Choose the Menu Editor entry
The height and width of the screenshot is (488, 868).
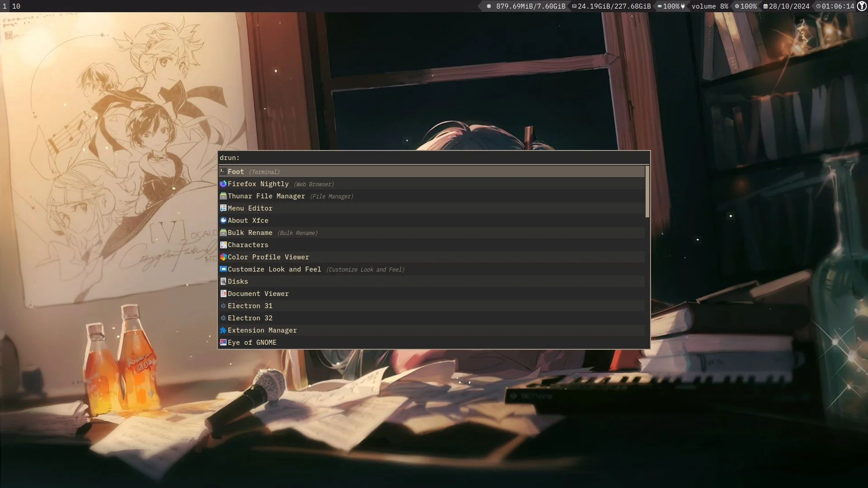tap(432, 208)
